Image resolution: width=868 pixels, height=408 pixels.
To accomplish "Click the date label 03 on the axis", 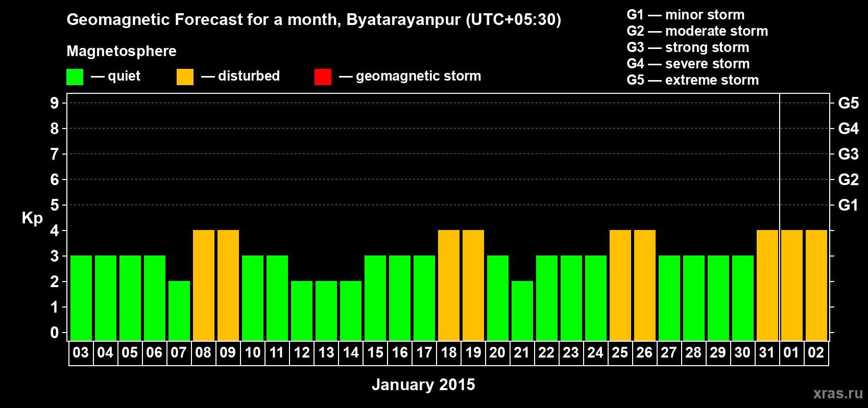I will (81, 352).
